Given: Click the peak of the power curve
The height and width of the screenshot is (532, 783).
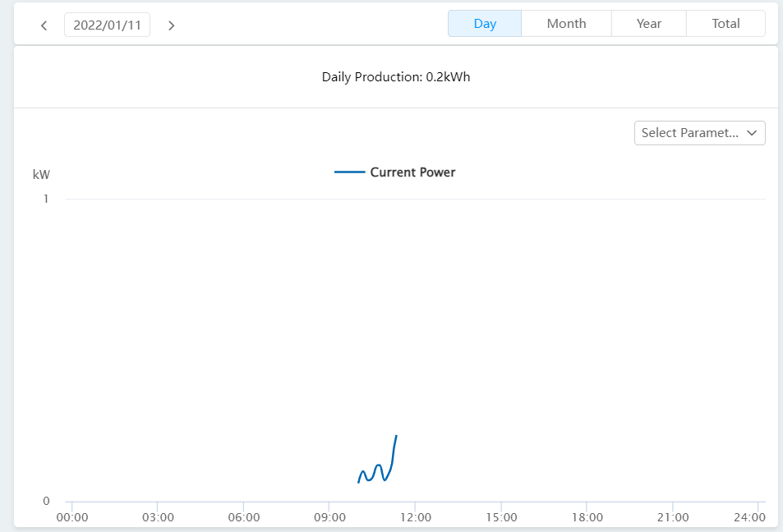Looking at the screenshot, I should click(x=397, y=436).
